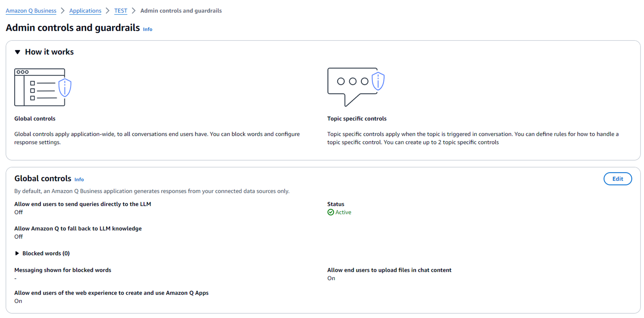Go to the Applications breadcrumb link
Image resolution: width=644 pixels, height=318 pixels.
point(85,11)
